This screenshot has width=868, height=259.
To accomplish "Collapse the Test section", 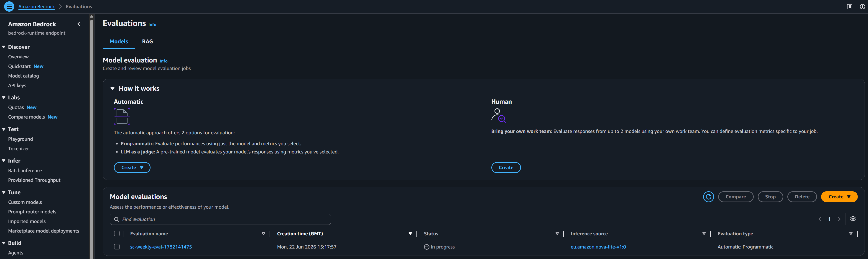I will (4, 129).
